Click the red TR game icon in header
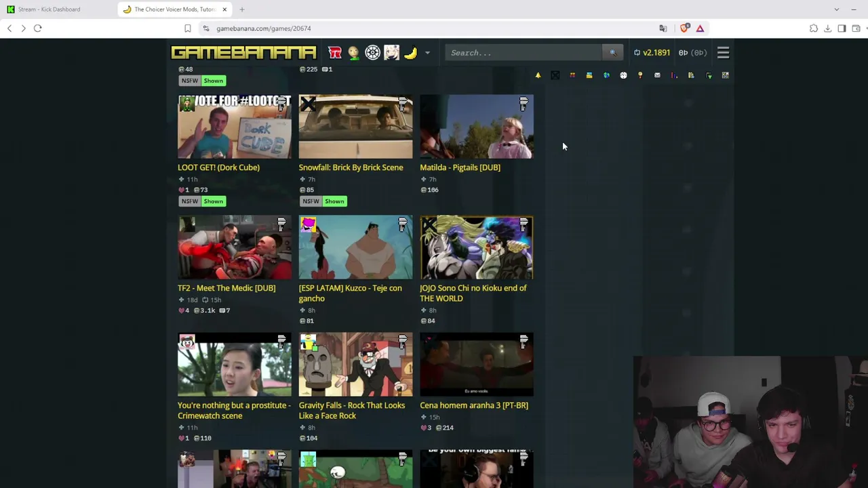 (x=334, y=52)
